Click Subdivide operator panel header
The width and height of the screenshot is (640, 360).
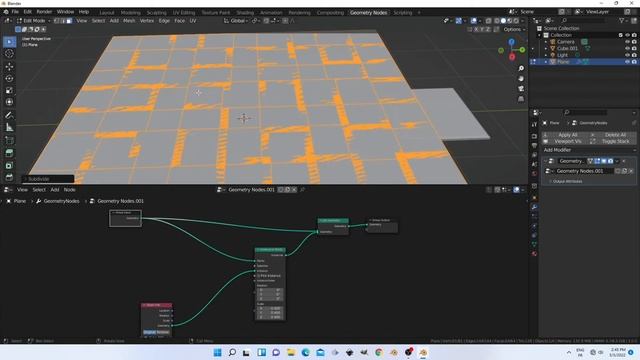pos(48,179)
